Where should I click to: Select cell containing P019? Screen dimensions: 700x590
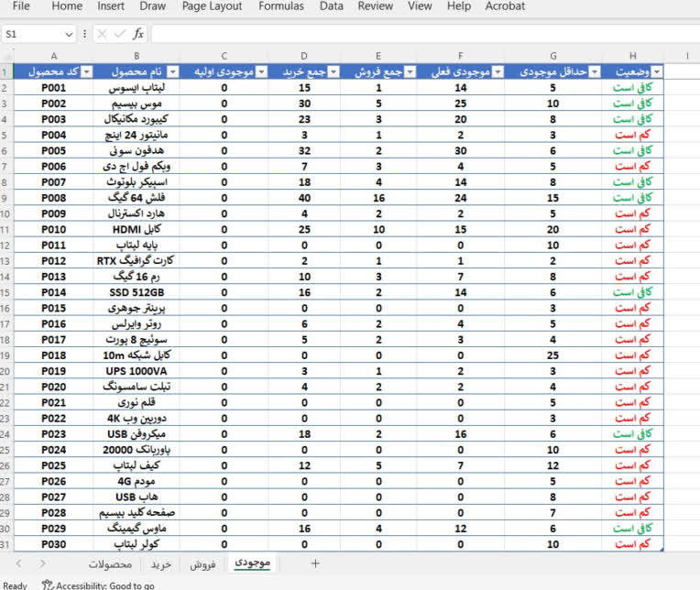pyautogui.click(x=53, y=371)
